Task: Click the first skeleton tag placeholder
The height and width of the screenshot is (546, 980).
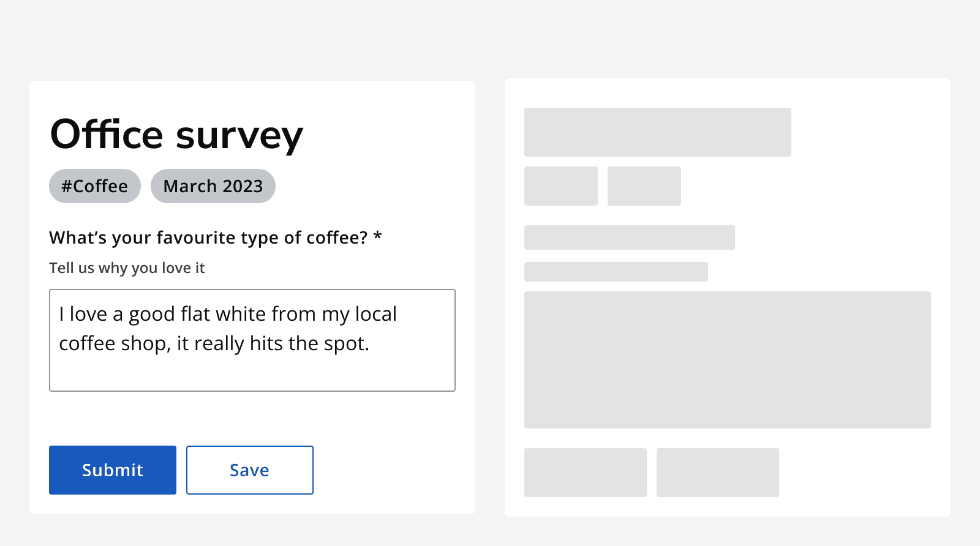Action: pos(561,186)
